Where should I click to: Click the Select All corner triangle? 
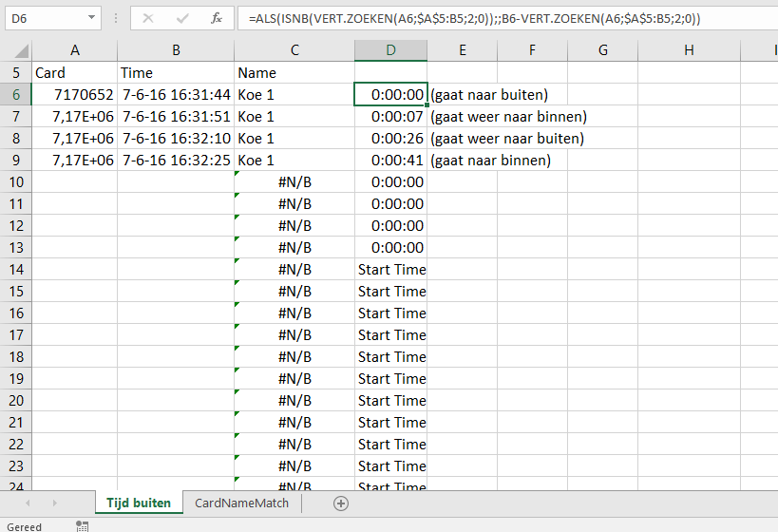click(22, 50)
